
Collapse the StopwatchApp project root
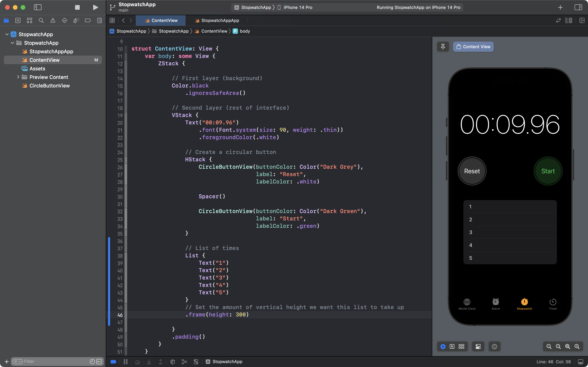click(7, 34)
